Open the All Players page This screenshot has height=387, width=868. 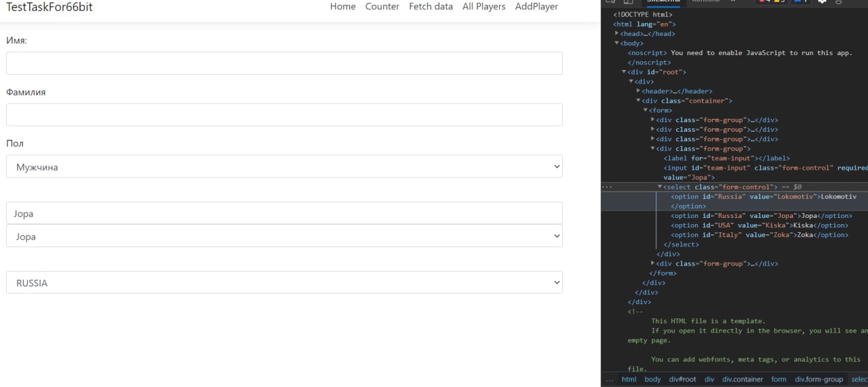coord(484,7)
